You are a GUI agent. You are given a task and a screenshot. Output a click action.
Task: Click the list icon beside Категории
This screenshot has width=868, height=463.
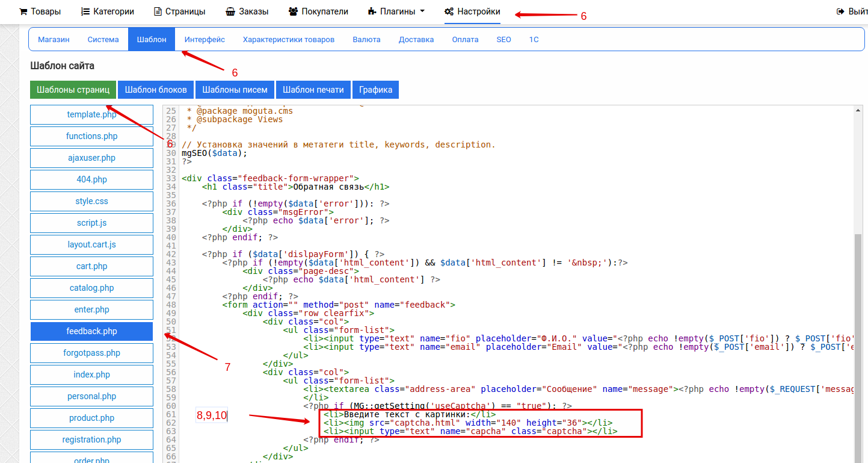(85, 11)
